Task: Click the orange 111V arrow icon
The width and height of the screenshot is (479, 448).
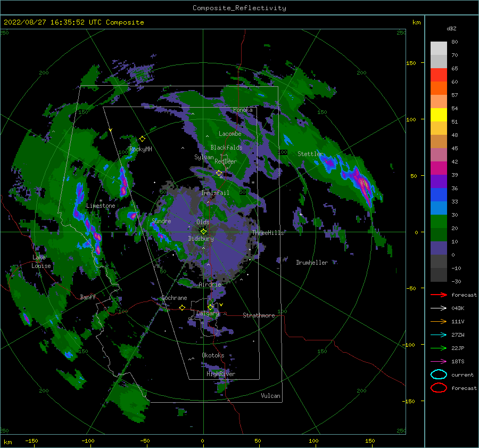Action: coord(439,321)
